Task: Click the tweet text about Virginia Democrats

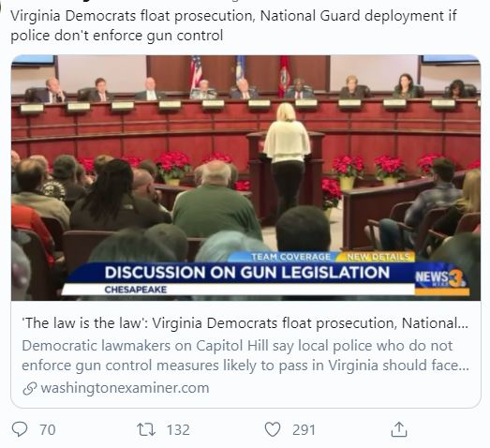Action: coord(233,25)
